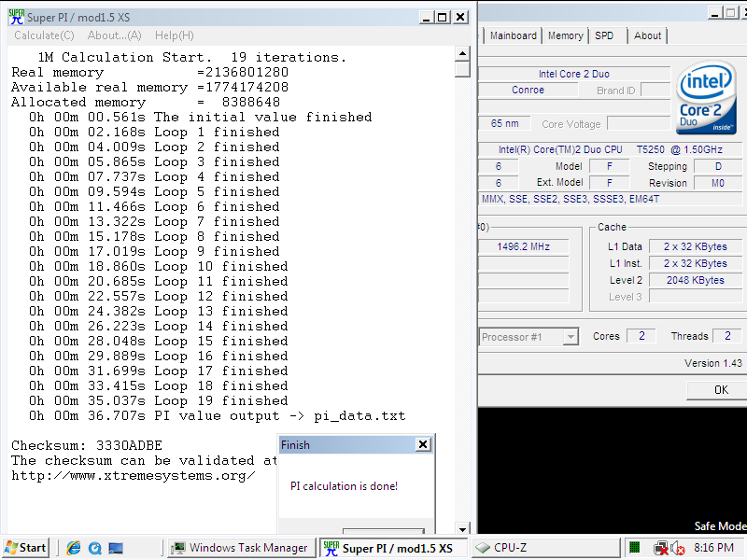
Task: Switch to Windows Task Manager in taskbar
Action: (x=240, y=548)
